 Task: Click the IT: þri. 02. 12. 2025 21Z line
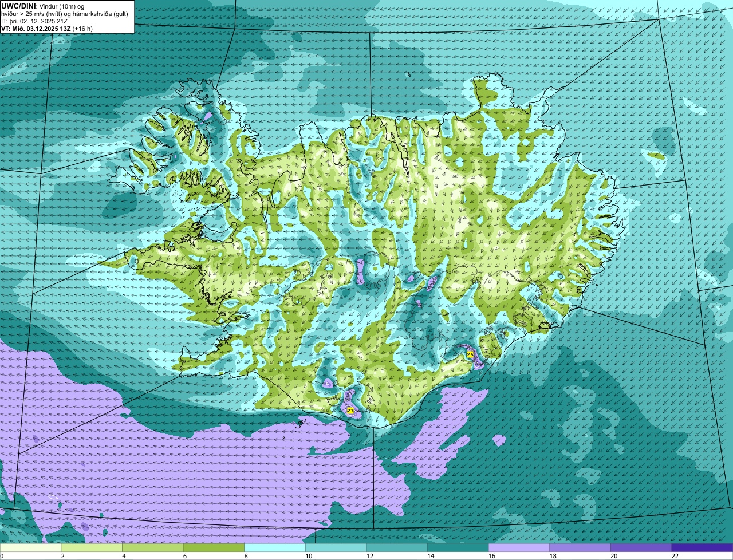[34, 21]
